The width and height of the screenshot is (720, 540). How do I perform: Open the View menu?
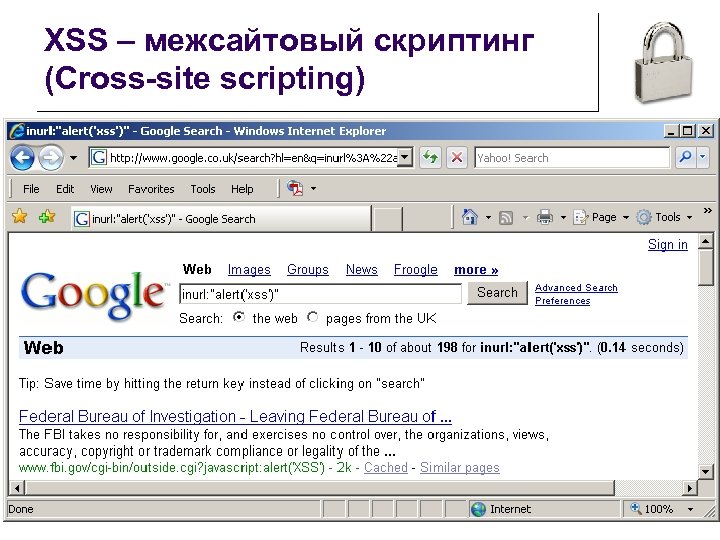click(x=101, y=189)
